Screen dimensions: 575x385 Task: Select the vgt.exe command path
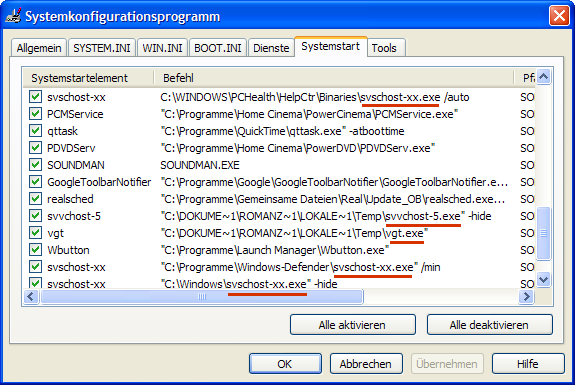[x=294, y=233]
